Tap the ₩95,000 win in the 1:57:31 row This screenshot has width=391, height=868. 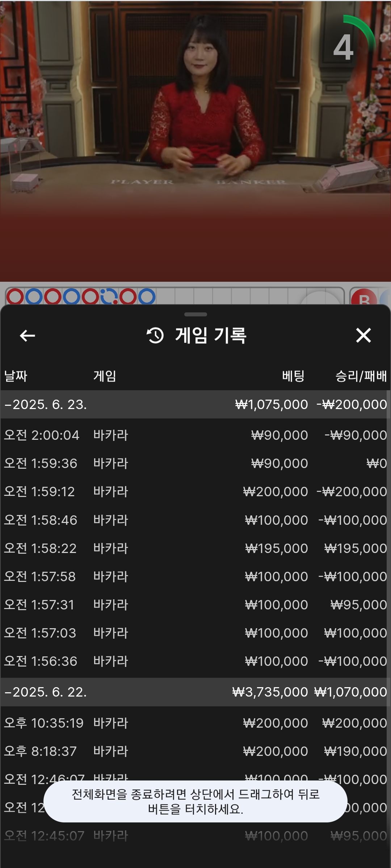(359, 605)
